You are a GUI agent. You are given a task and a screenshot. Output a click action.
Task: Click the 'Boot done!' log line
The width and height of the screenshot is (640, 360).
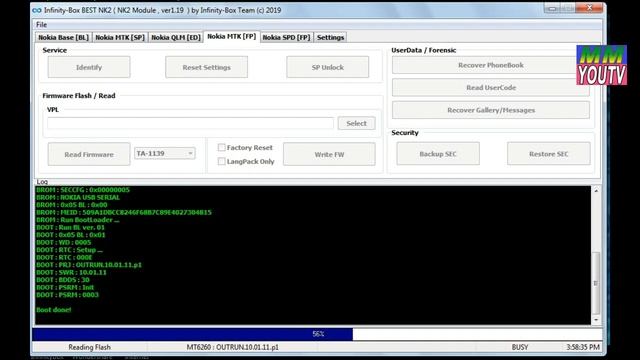pos(53,309)
